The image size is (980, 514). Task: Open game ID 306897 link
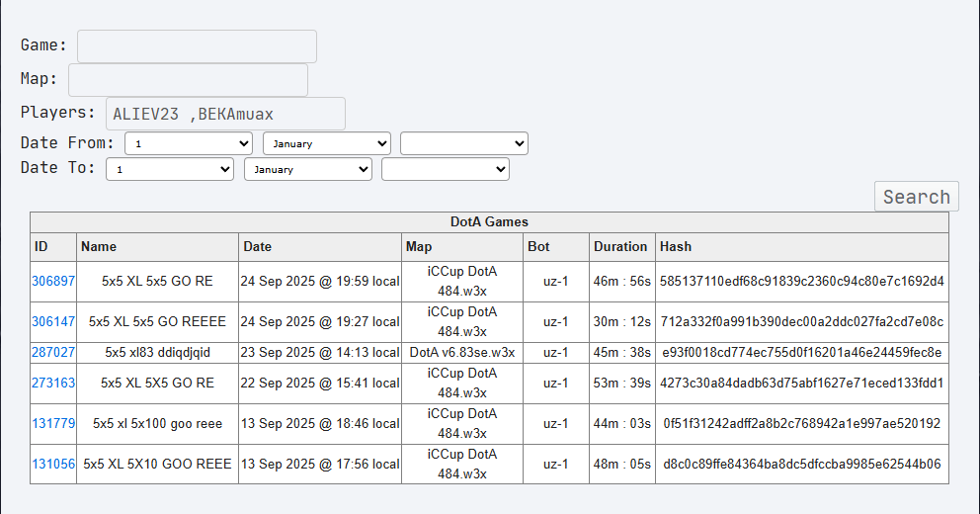pyautogui.click(x=53, y=282)
